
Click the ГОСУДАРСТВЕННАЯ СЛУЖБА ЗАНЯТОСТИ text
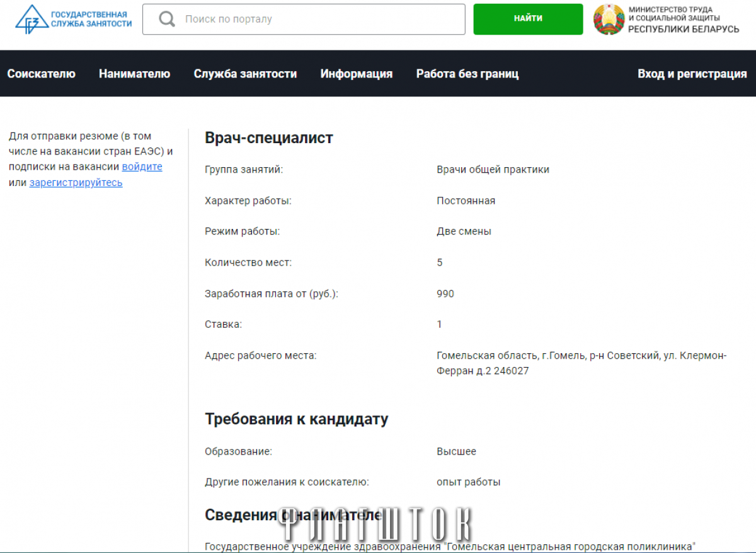pyautogui.click(x=91, y=19)
